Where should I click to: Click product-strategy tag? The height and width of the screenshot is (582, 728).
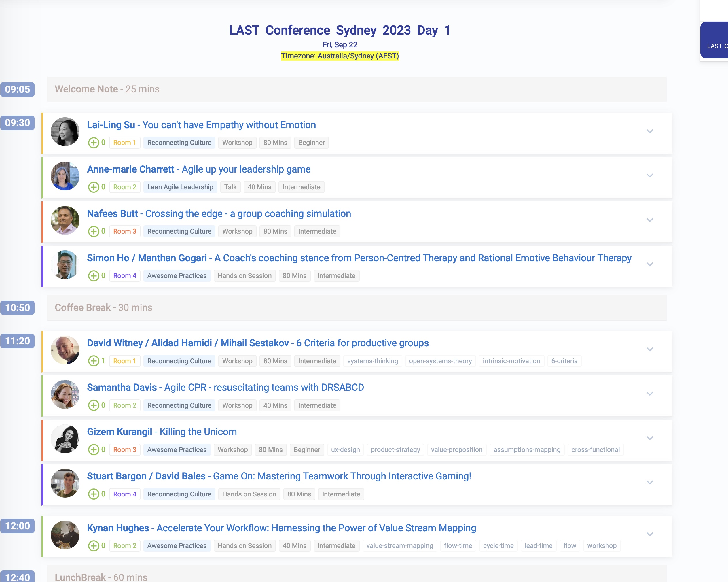[395, 449]
